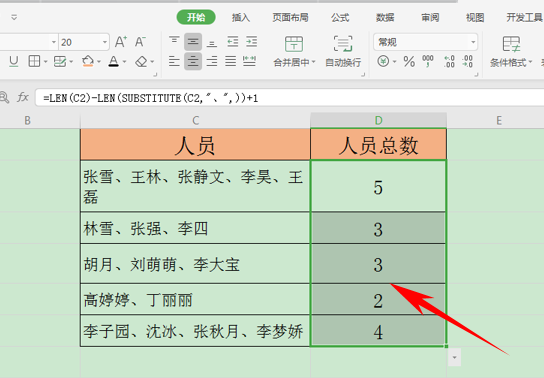
Task: Open the fill color dropdown arrow
Action: [x=99, y=62]
